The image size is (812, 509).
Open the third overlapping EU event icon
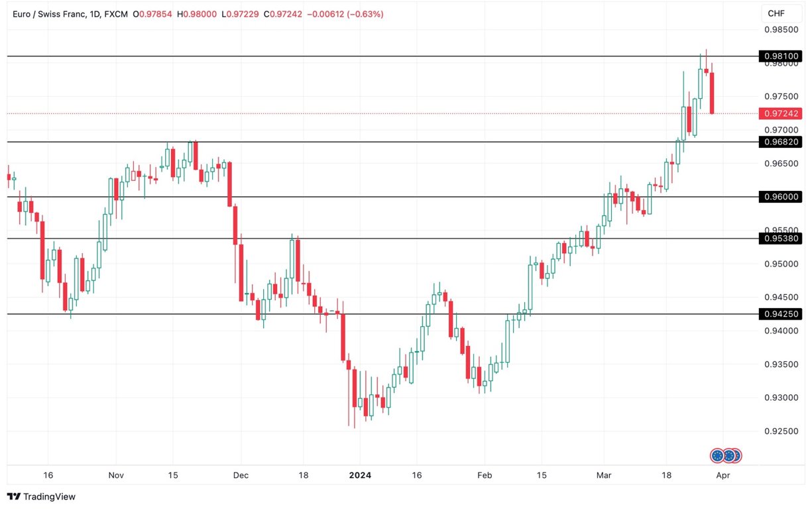coord(737,455)
